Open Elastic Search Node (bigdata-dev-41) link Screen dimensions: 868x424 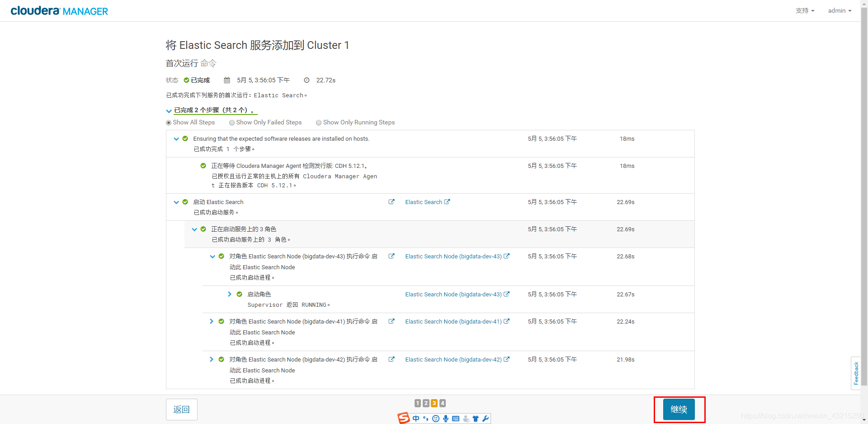(453, 322)
